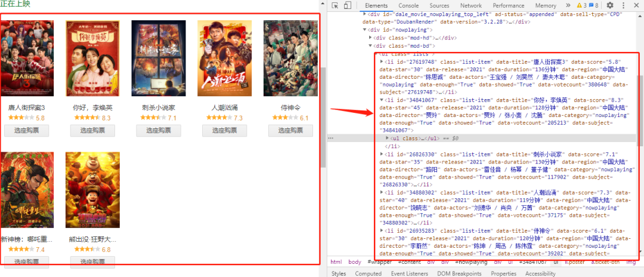This screenshot has width=644, height=277.
Task: Buy tickets (选座购票) for 侍神令
Action: [290, 131]
